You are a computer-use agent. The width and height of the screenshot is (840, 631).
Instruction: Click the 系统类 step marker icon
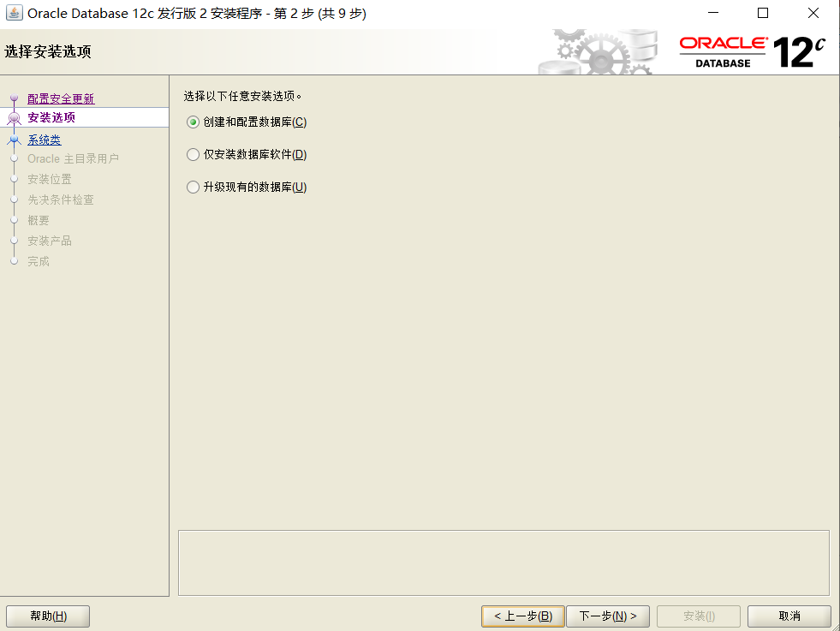point(15,140)
